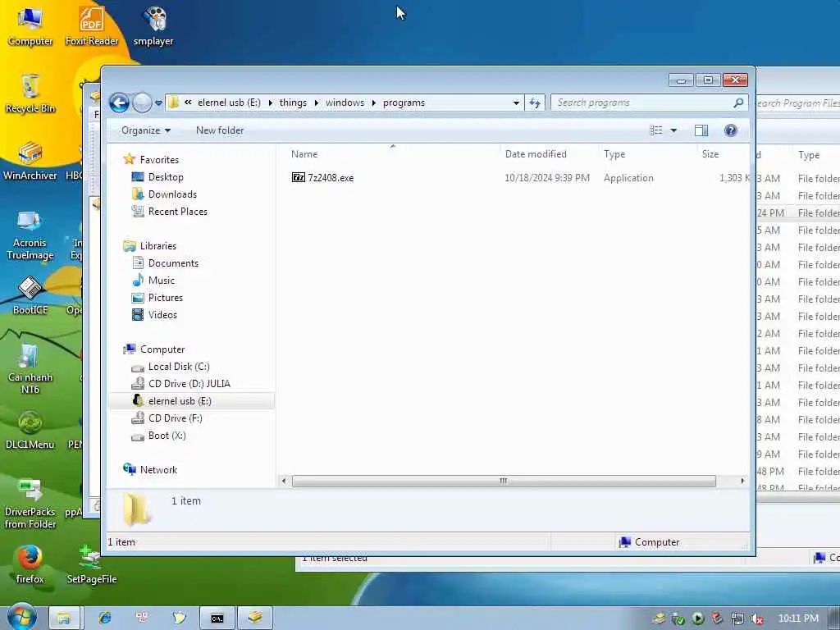Open the Computer desktop icon
This screenshot has height=630, width=840.
[x=30, y=25]
